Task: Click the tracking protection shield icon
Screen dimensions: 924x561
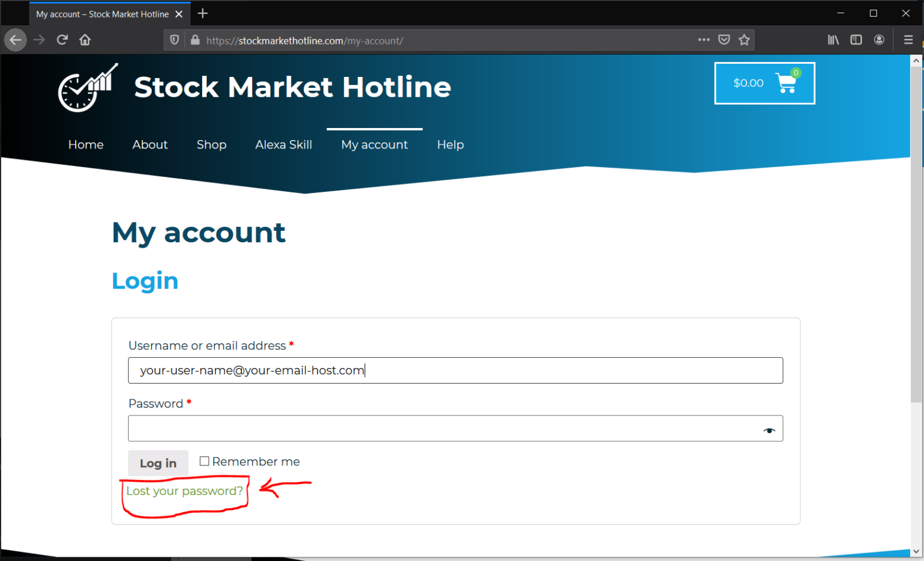Action: (174, 40)
